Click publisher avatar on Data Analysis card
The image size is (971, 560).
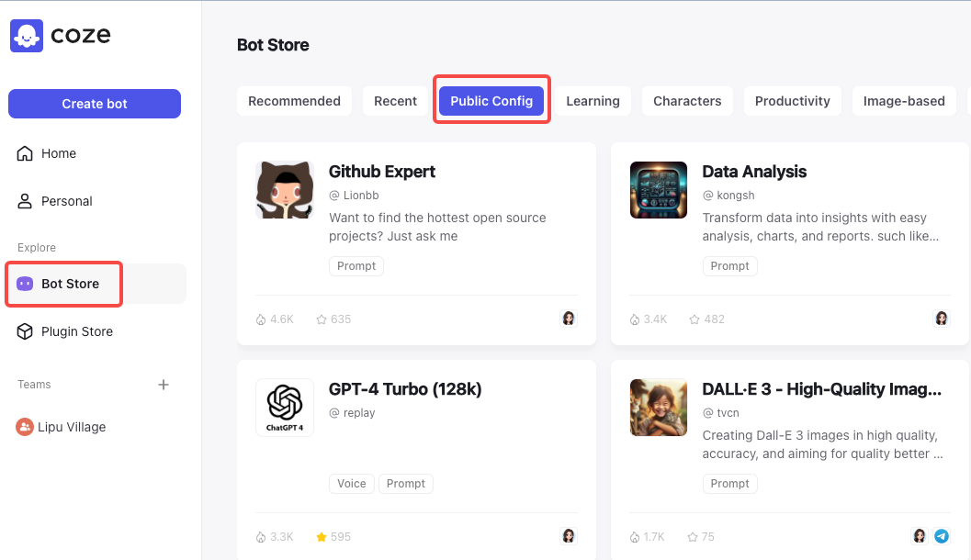pos(942,319)
